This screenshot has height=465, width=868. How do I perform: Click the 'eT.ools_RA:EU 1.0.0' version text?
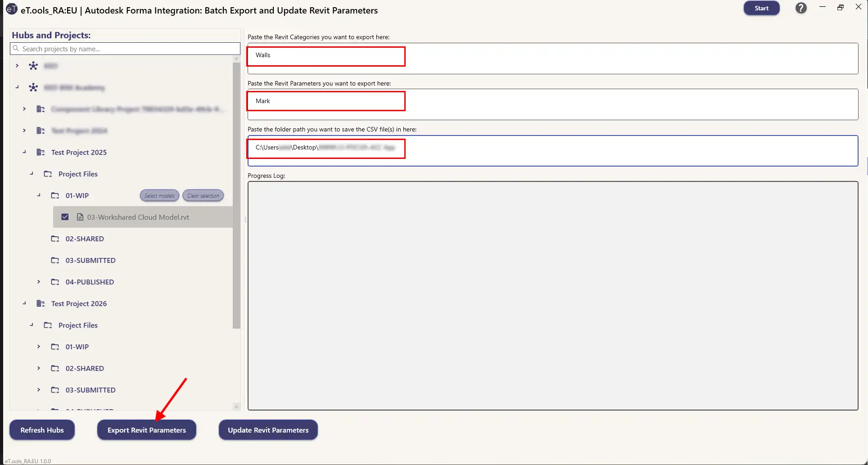pyautogui.click(x=28, y=461)
